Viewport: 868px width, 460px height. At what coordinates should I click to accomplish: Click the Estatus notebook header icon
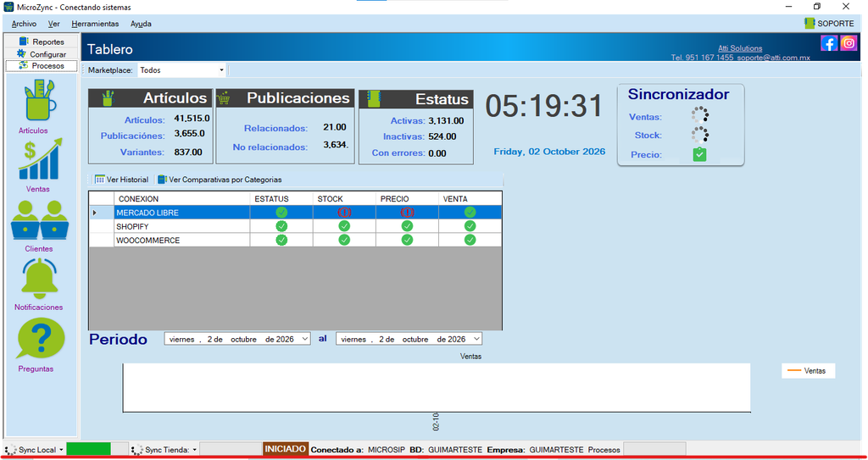pos(373,98)
